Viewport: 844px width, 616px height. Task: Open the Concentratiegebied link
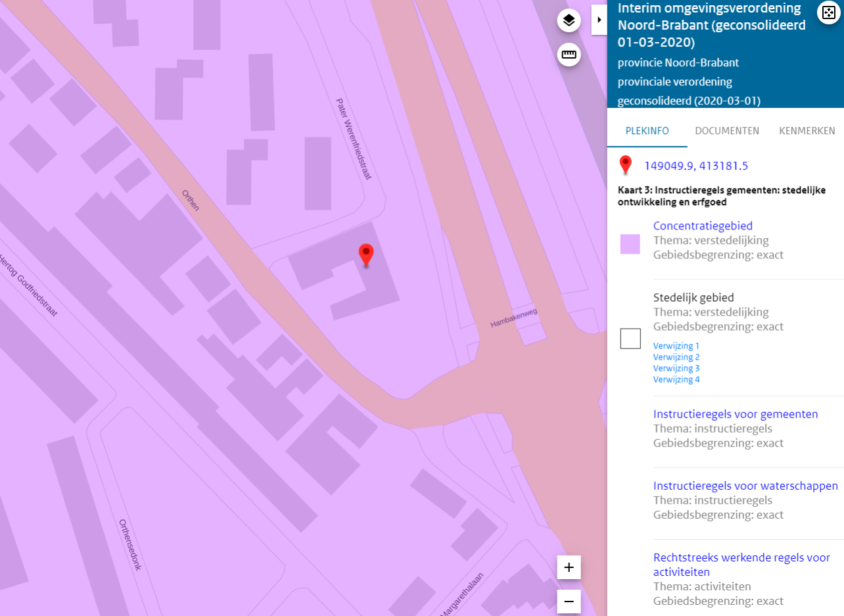click(x=703, y=226)
